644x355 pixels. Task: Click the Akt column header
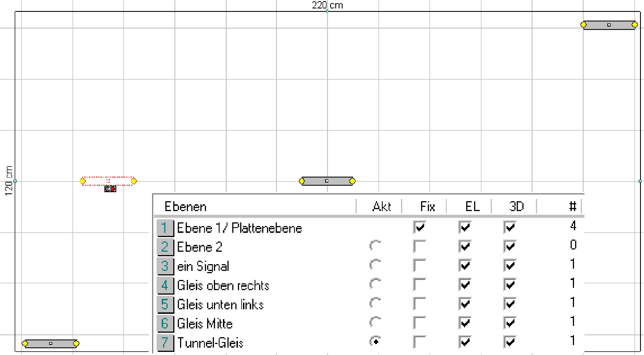click(381, 207)
